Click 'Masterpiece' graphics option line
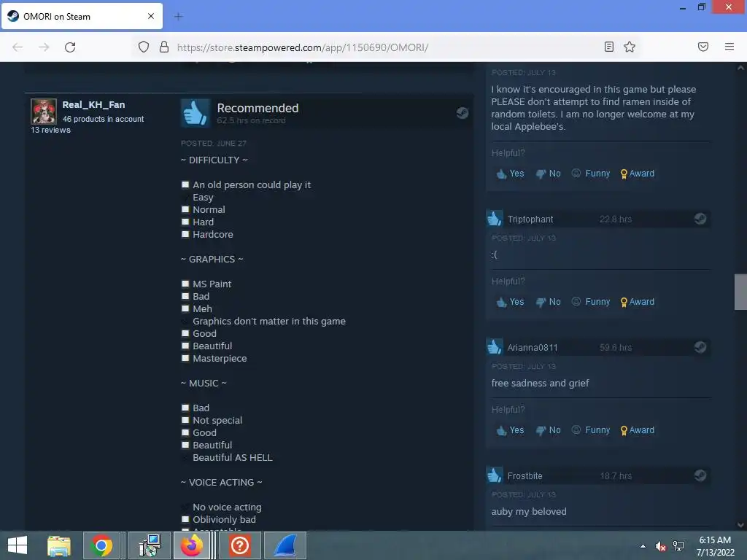Image resolution: width=747 pixels, height=560 pixels. click(x=220, y=359)
